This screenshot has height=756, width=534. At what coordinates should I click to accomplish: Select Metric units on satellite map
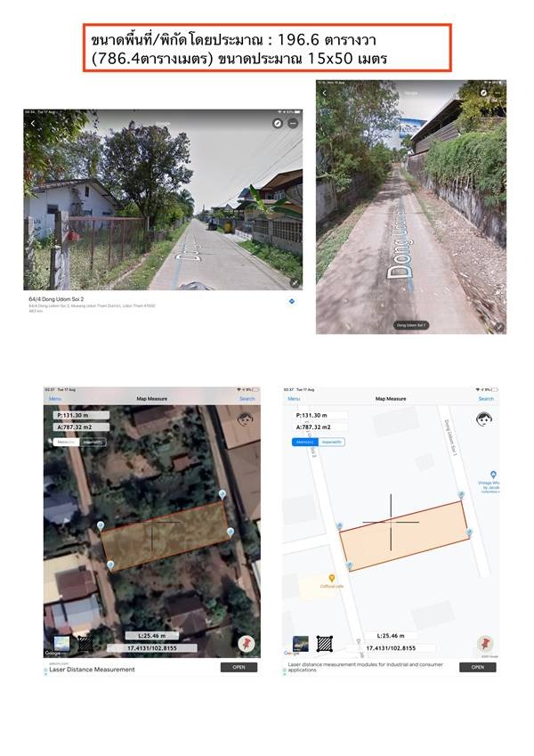point(65,442)
